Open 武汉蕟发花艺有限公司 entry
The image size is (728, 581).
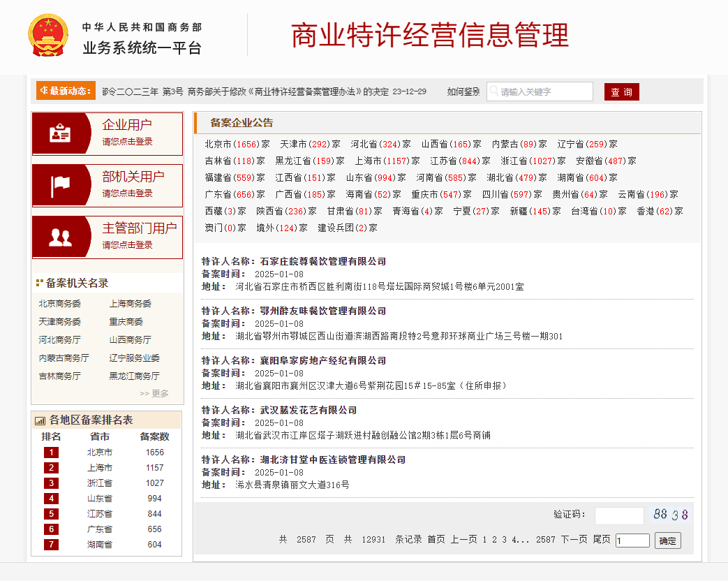[309, 410]
